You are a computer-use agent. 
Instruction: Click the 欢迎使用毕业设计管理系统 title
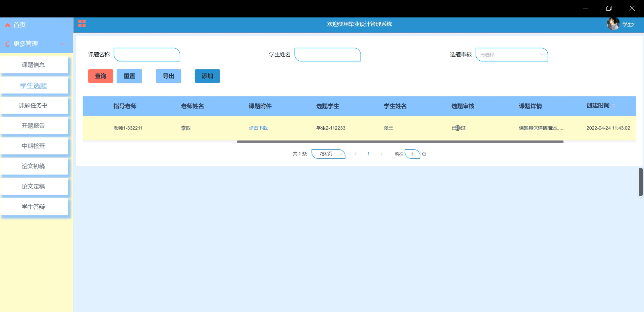[359, 24]
